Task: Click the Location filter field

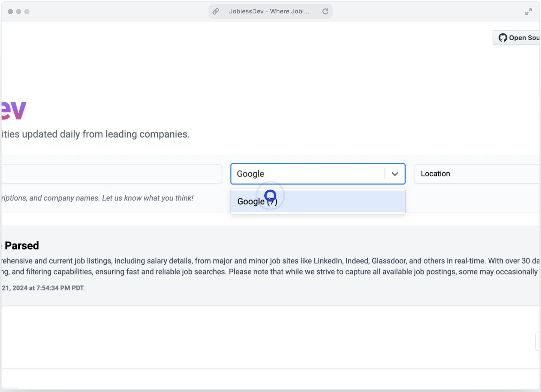Action: (477, 174)
